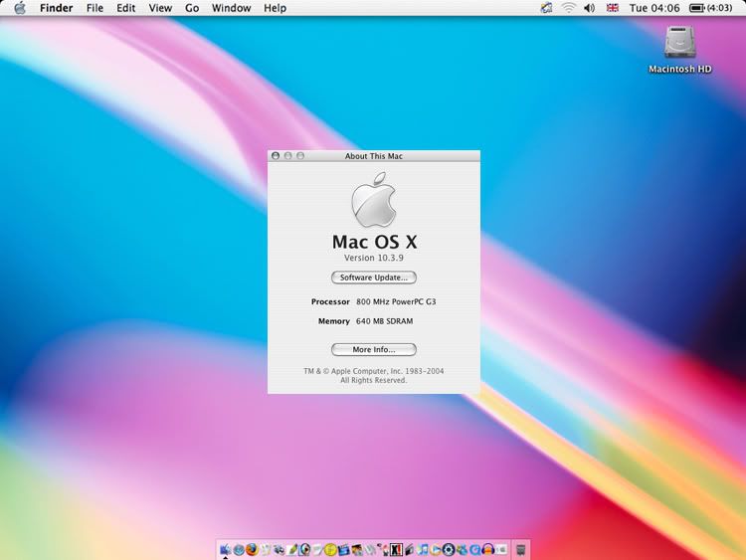The height and width of the screenshot is (560, 746).
Task: Open the Trash in the Dock
Action: pyautogui.click(x=521, y=550)
